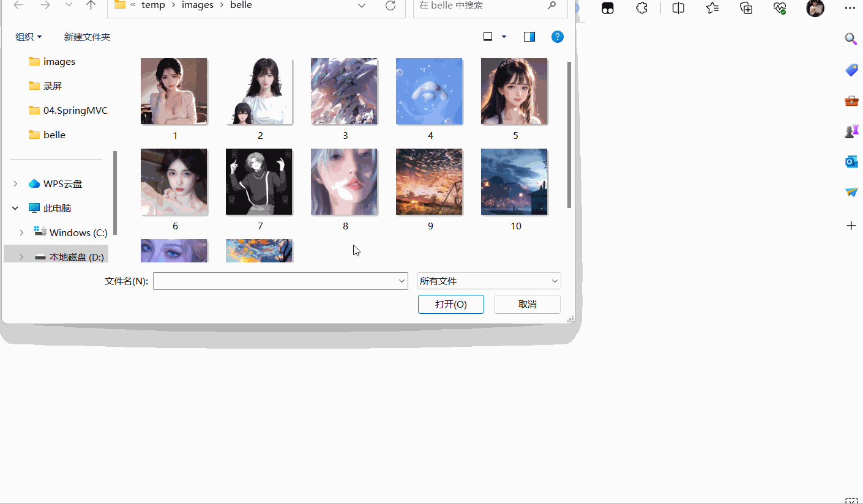Collapse the 此电脑 node
This screenshot has width=863, height=504.
click(x=15, y=208)
